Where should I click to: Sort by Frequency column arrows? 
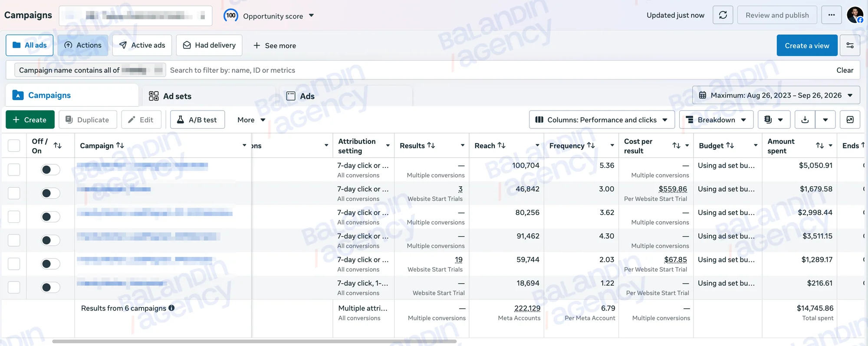pyautogui.click(x=591, y=145)
